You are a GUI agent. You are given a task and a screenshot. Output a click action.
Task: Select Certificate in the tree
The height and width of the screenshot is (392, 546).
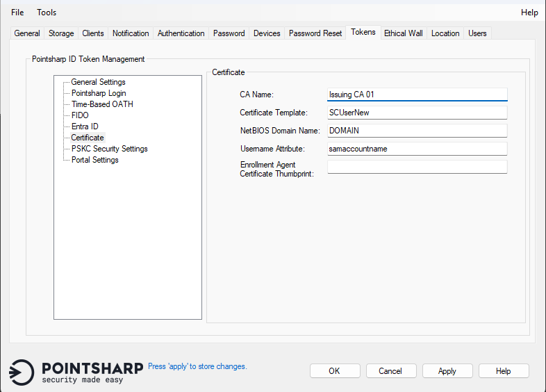88,138
